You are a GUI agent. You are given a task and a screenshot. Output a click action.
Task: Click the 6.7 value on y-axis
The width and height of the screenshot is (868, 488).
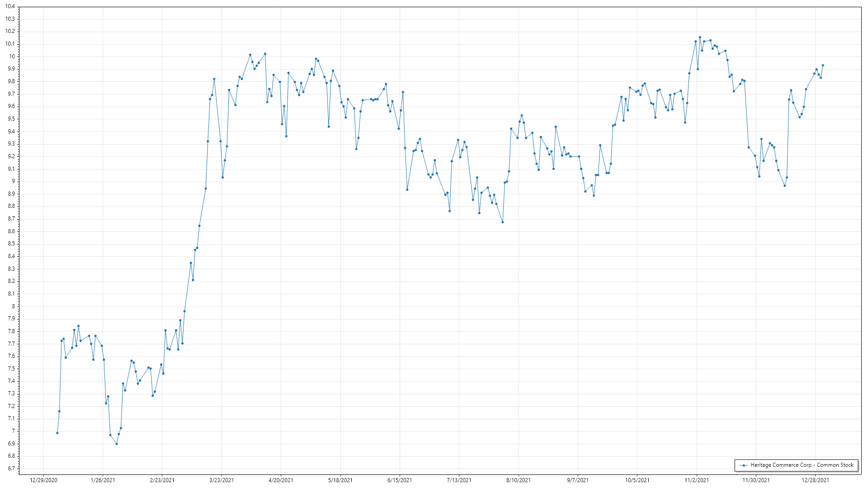click(x=11, y=469)
